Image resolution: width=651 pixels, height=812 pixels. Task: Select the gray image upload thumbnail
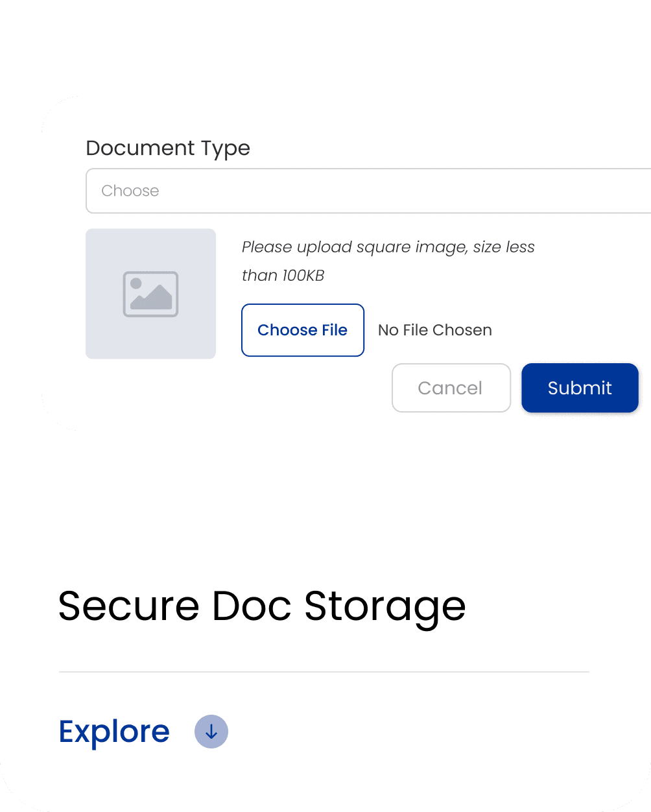150,294
